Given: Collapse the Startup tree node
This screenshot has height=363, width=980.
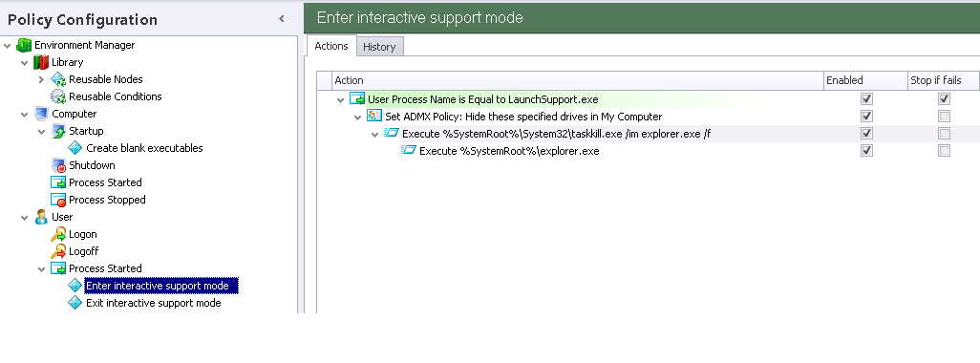Looking at the screenshot, I should [x=41, y=131].
